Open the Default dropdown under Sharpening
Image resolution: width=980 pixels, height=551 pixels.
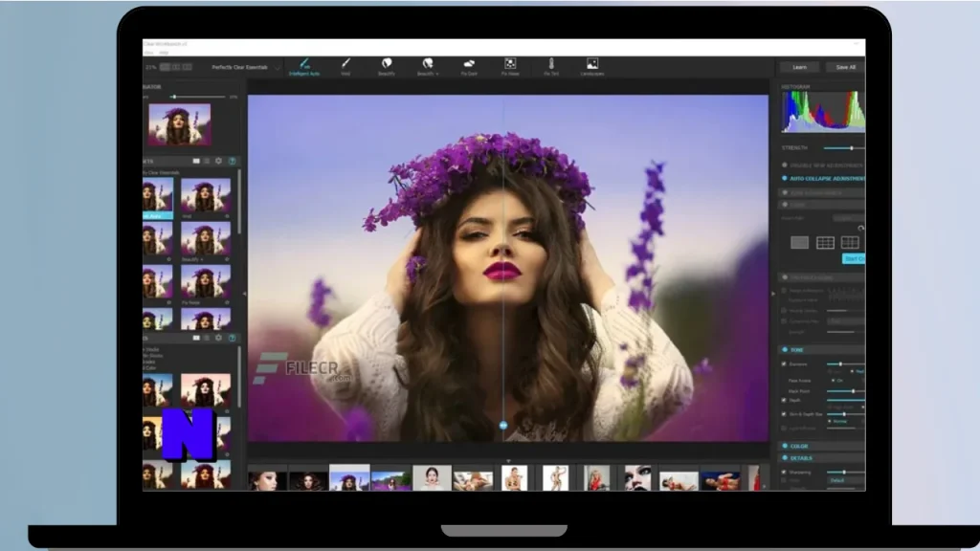(x=846, y=481)
